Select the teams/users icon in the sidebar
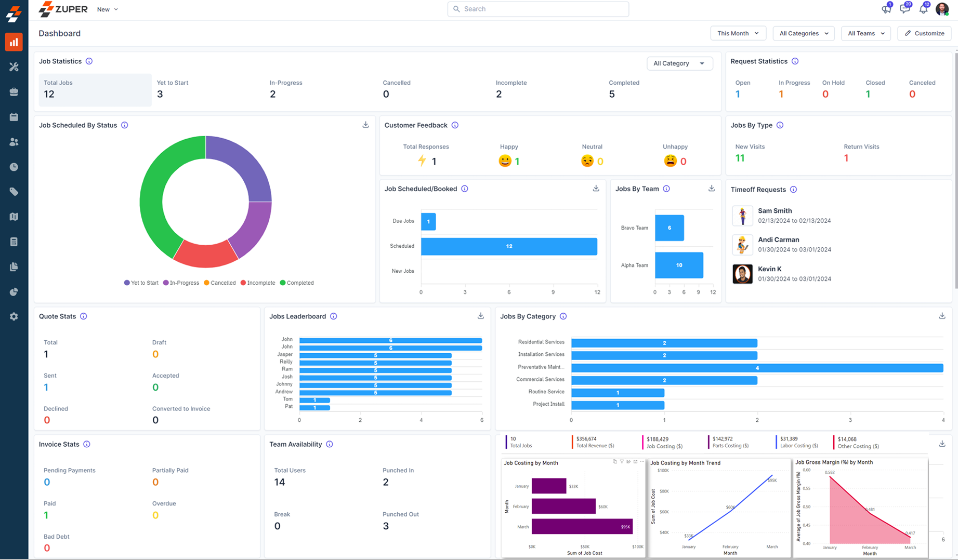Screen dimensions: 958x560 point(14,141)
